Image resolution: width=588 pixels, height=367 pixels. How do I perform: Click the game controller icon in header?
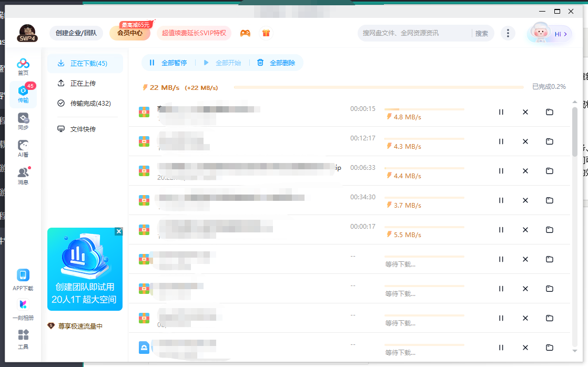pyautogui.click(x=245, y=33)
